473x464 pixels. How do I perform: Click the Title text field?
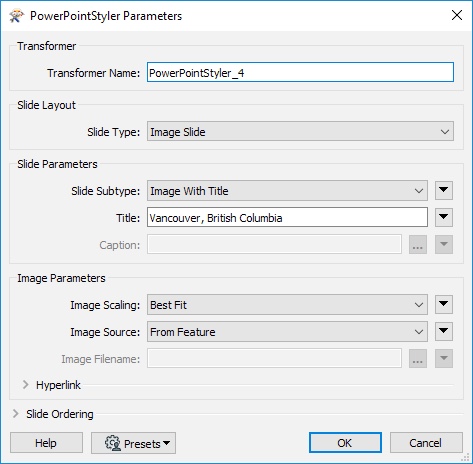click(x=287, y=217)
